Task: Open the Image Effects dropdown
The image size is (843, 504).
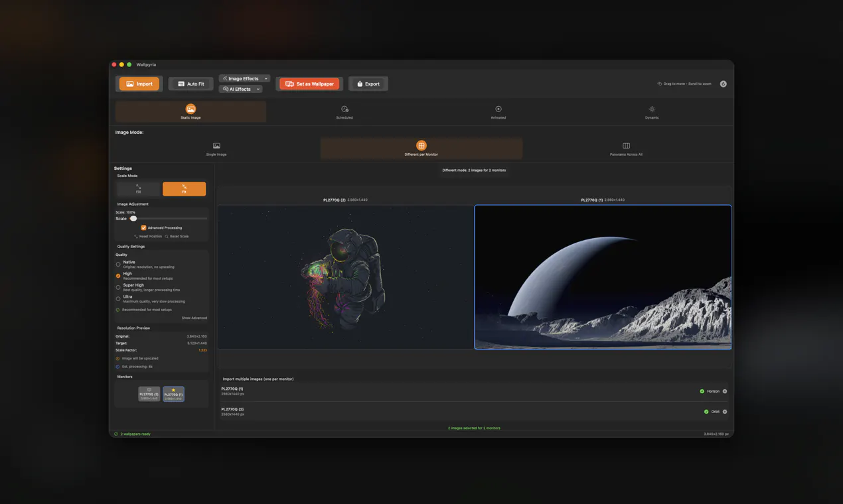Action: pos(244,78)
